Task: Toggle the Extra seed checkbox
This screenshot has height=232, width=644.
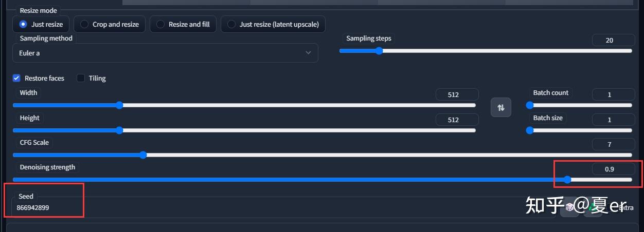Action: 615,208
